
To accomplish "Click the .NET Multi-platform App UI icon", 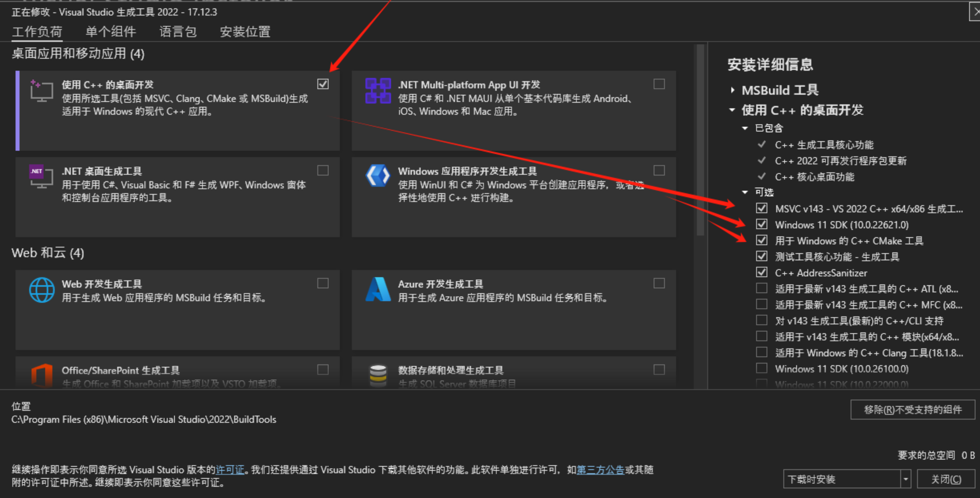I will coord(378,91).
